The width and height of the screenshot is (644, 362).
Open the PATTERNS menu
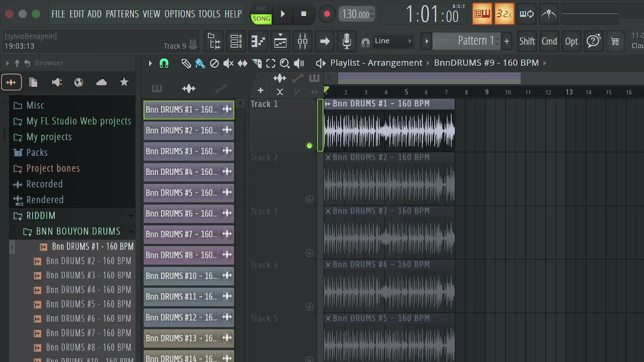tap(122, 14)
